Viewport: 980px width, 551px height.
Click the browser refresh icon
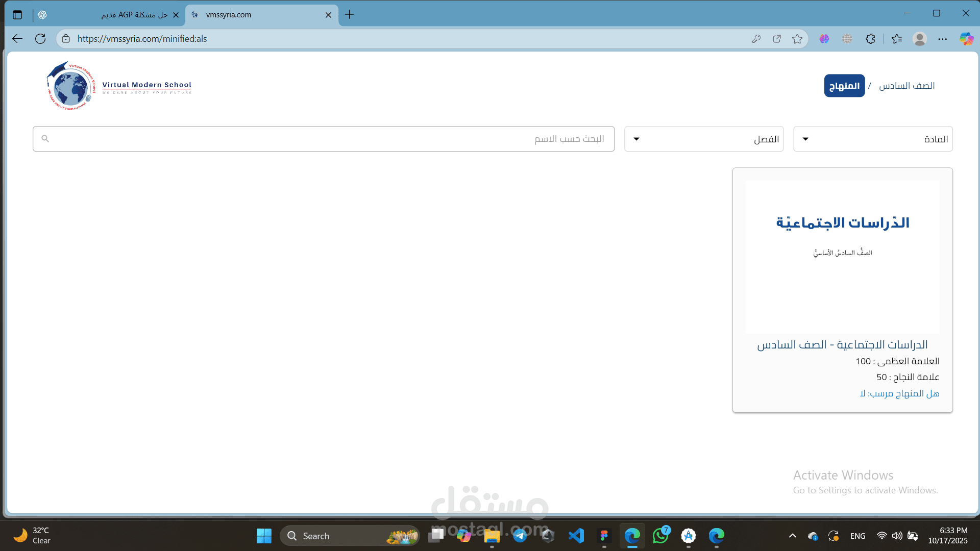point(40,39)
